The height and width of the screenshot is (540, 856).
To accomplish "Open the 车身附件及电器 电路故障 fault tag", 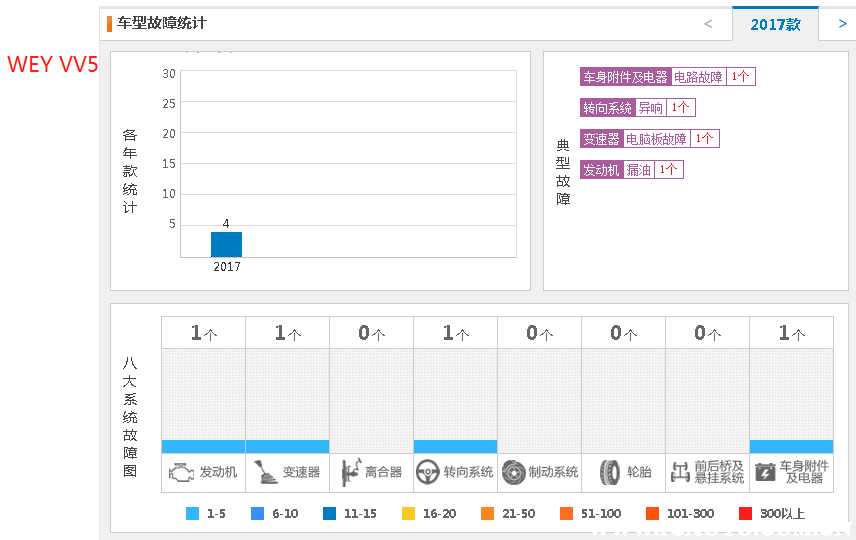I will 667,77.
